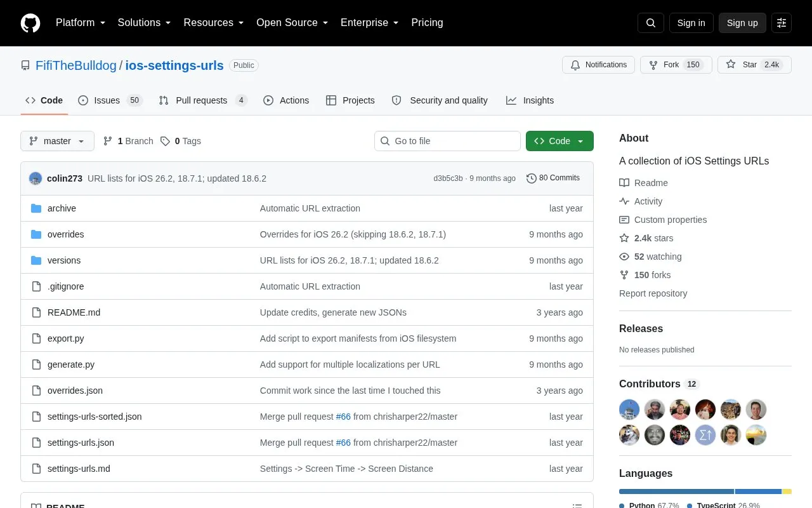This screenshot has width=812, height=508.
Task: Open the Pricing link
Action: point(427,23)
